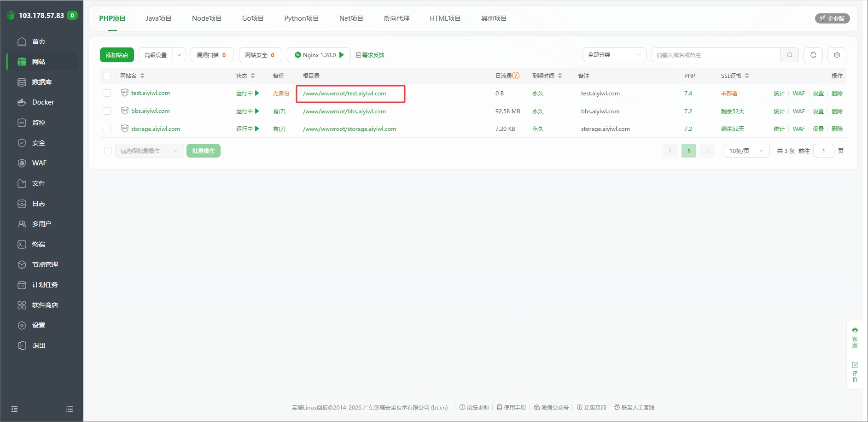The width and height of the screenshot is (868, 422).
Task: Toggle the select-all checkbox in table header
Action: 107,76
